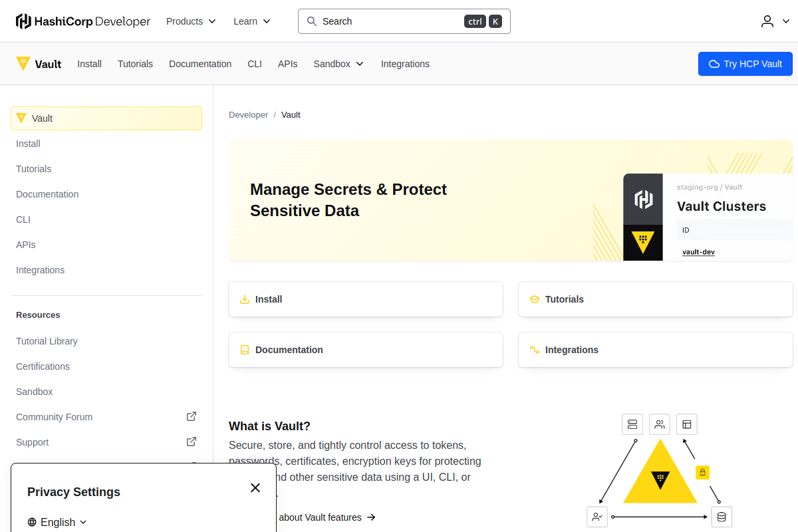Click the Developer breadcrumb link
The width and height of the screenshot is (798, 532).
pyautogui.click(x=248, y=114)
